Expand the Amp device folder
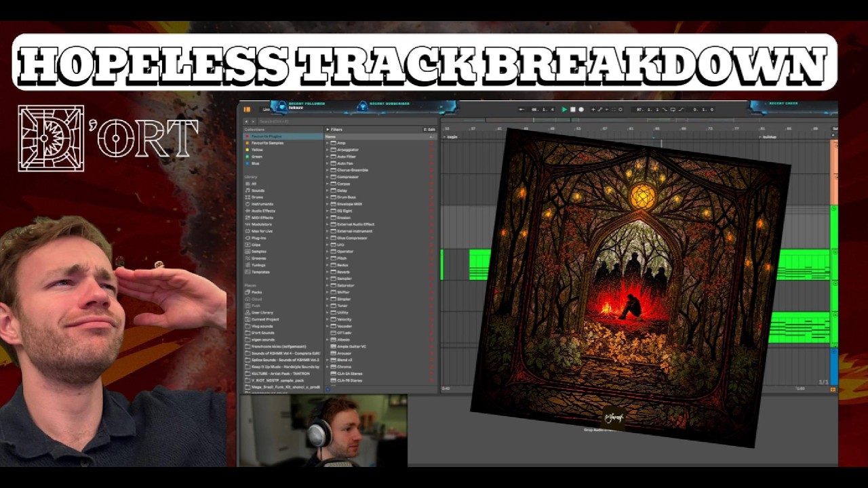 pyautogui.click(x=328, y=143)
